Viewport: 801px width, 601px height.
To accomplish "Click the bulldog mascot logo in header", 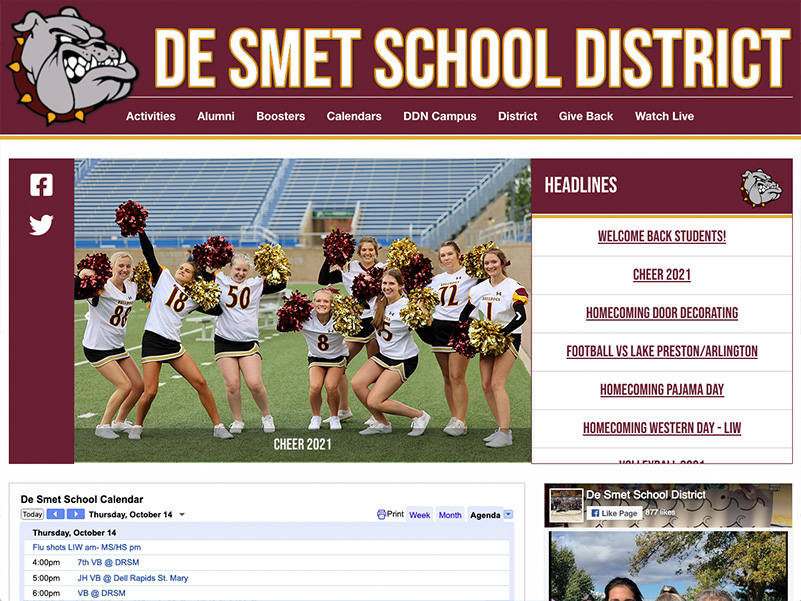I will (72, 65).
